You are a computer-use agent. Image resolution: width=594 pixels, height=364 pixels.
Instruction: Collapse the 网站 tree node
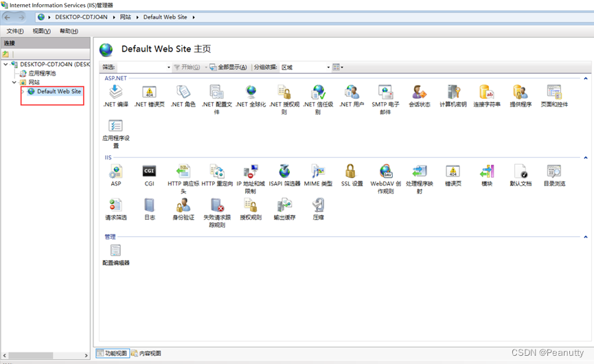click(x=14, y=82)
